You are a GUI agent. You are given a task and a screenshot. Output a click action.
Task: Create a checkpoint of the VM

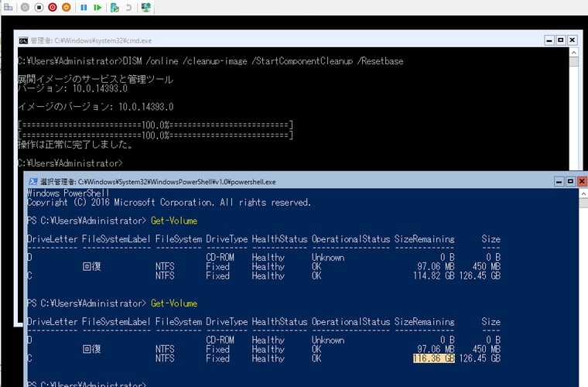point(115,7)
